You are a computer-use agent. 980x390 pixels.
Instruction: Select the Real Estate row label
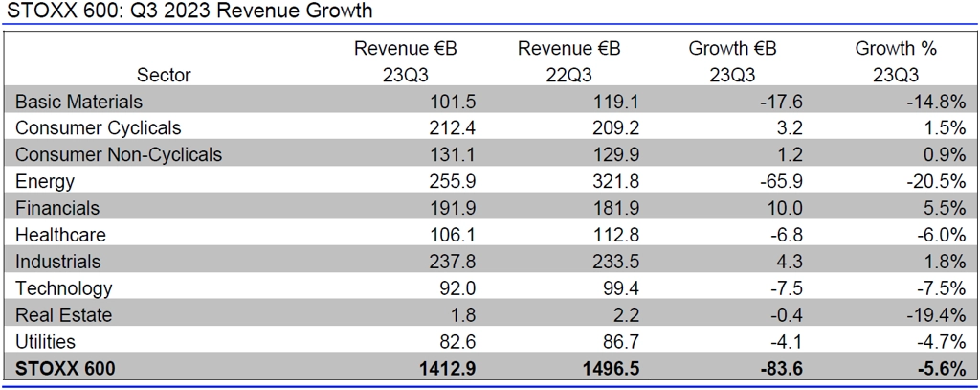coord(63,314)
